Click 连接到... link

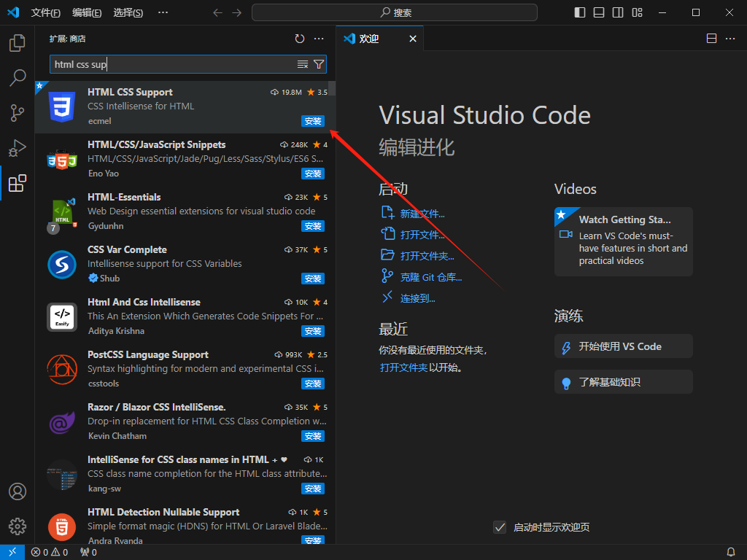417,298
